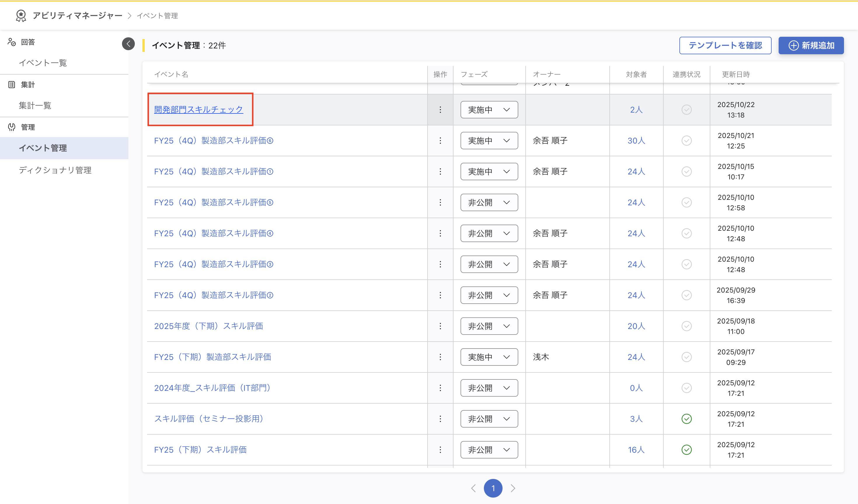Click green link-status check for スキル評価（セミナー投影用）

[x=686, y=419]
